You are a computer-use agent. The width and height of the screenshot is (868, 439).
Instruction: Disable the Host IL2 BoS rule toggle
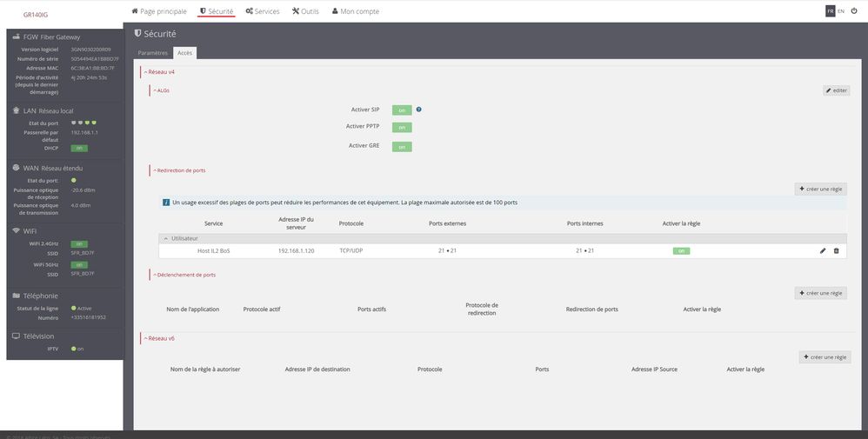(683, 250)
